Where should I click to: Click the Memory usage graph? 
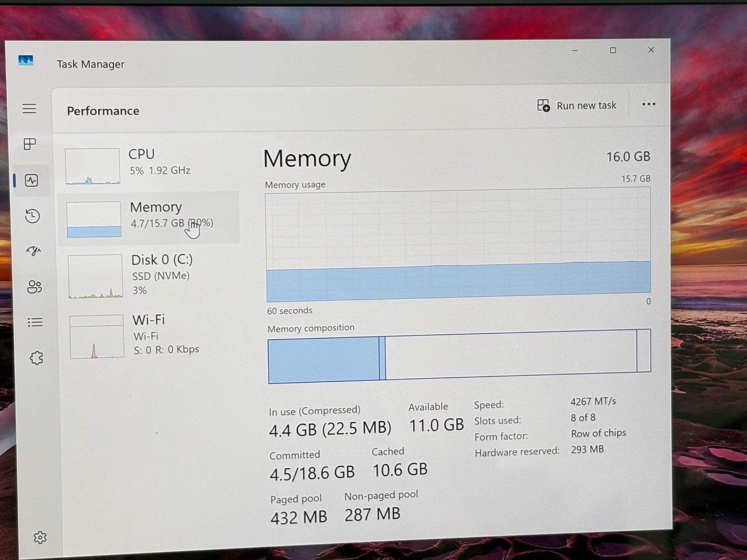458,245
